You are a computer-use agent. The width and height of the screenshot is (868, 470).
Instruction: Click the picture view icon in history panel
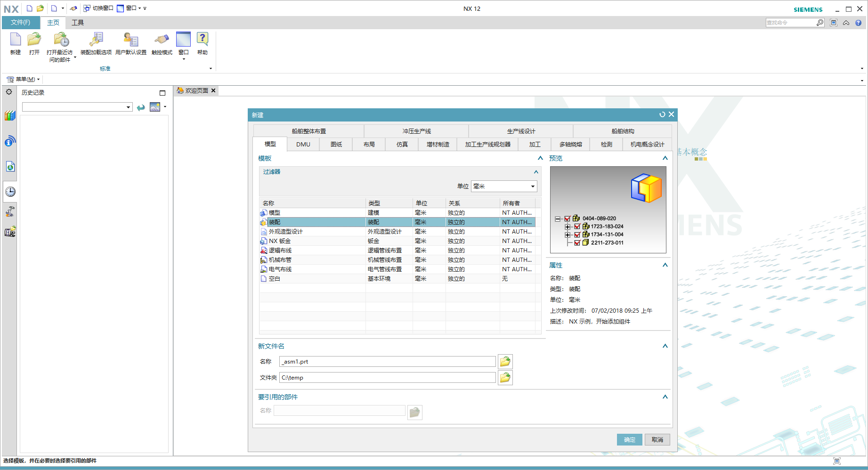155,107
